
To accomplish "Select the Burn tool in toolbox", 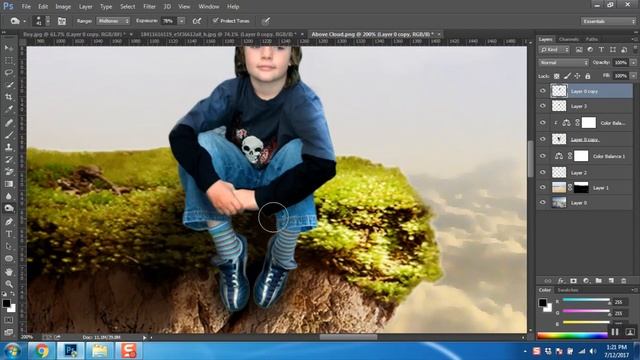I will point(9,209).
